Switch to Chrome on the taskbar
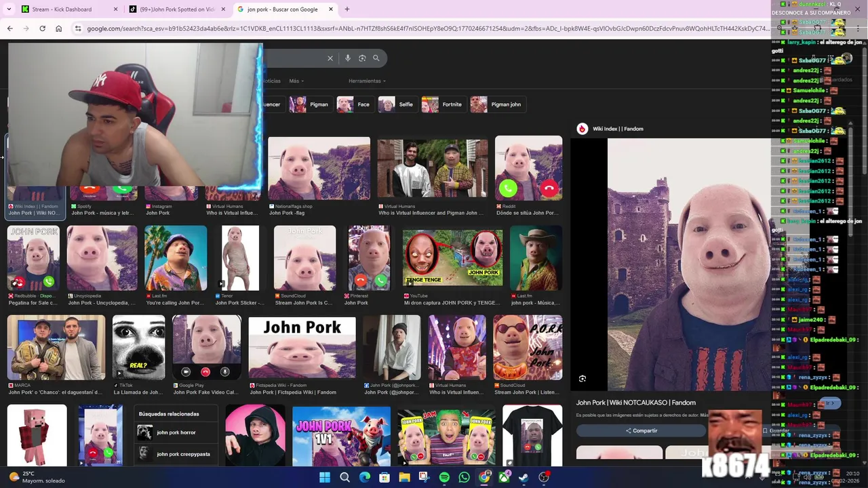The height and width of the screenshot is (488, 868). [x=484, y=477]
